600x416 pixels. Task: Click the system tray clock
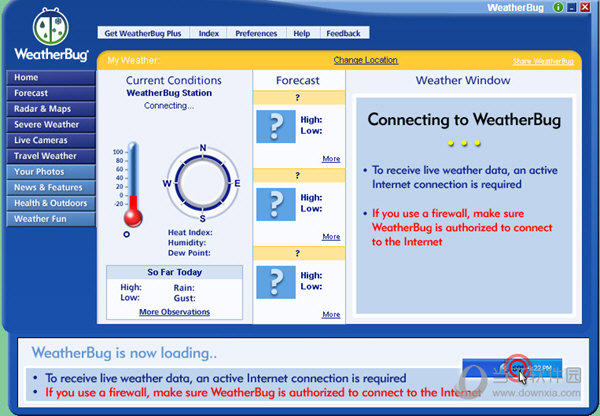click(541, 368)
